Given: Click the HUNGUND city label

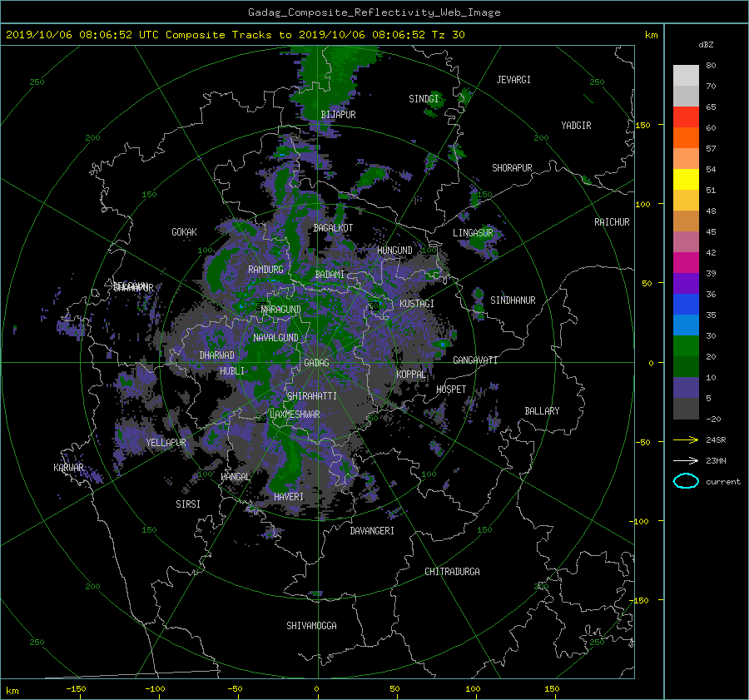Looking at the screenshot, I should click(x=394, y=251).
